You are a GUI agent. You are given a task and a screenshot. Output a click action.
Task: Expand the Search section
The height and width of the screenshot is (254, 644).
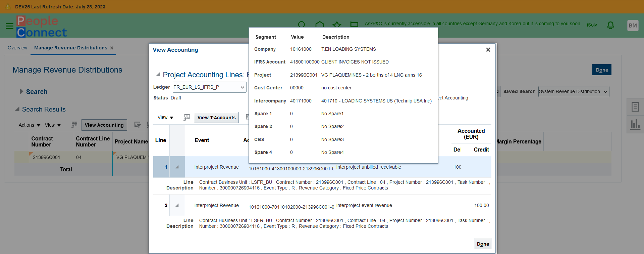pos(21,91)
